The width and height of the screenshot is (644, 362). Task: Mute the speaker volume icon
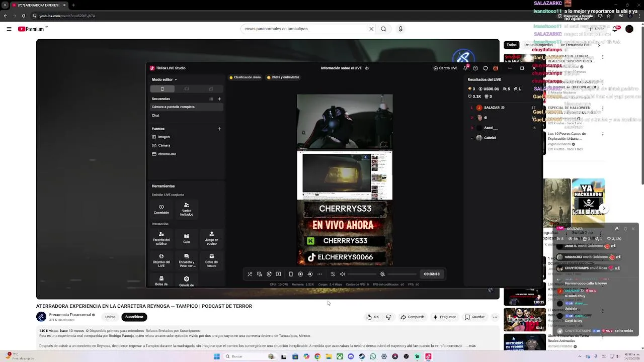click(343, 274)
